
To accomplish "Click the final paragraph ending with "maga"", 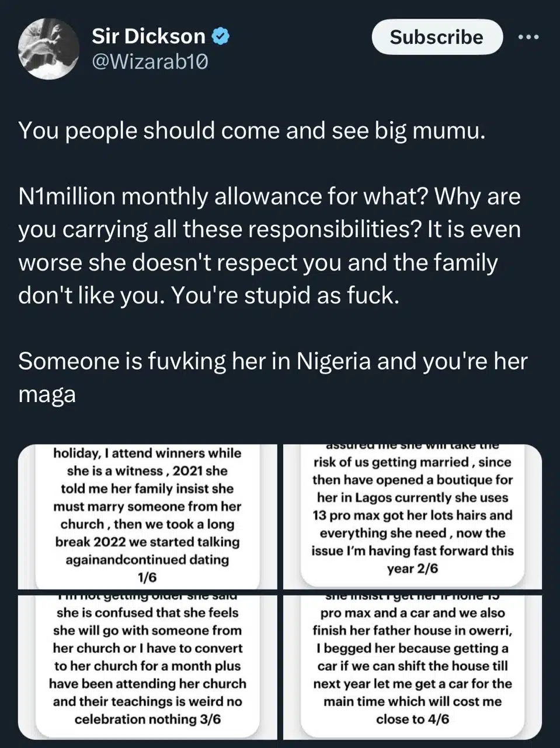I will 272,378.
